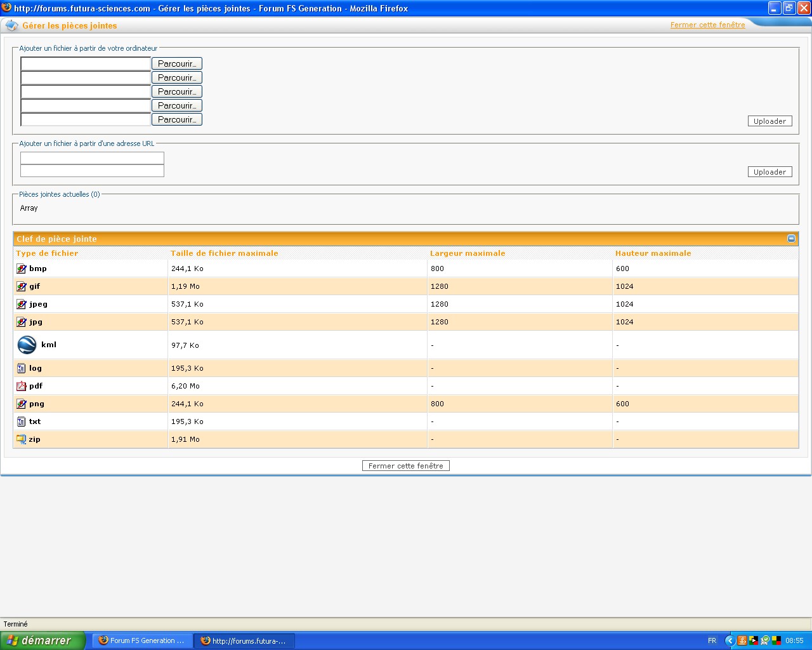The height and width of the screenshot is (650, 812).
Task: Click the pdf file type label
Action: tap(36, 386)
